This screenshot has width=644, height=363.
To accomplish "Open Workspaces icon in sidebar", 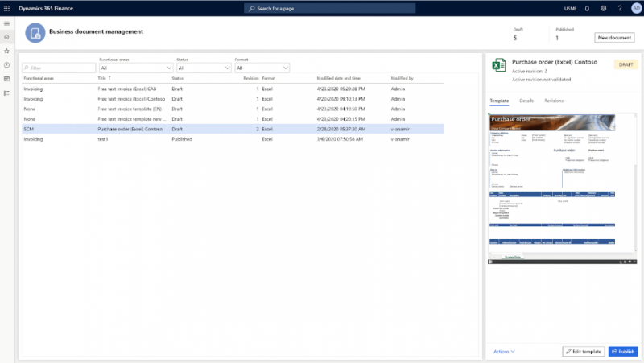I will (x=6, y=79).
